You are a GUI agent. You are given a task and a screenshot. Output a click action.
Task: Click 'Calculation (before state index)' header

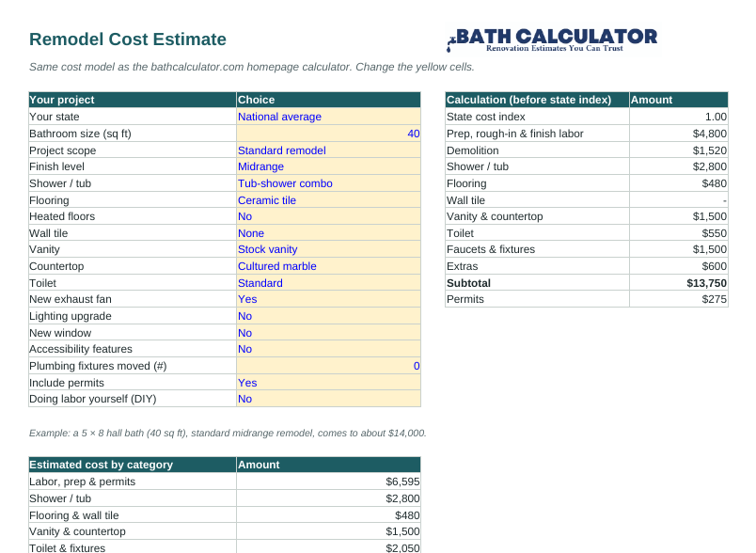click(x=537, y=100)
